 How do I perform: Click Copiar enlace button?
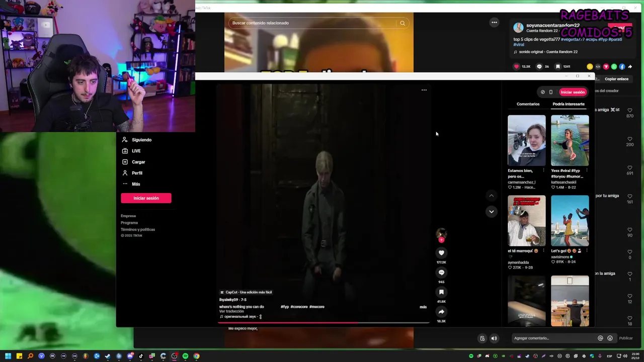(x=616, y=79)
